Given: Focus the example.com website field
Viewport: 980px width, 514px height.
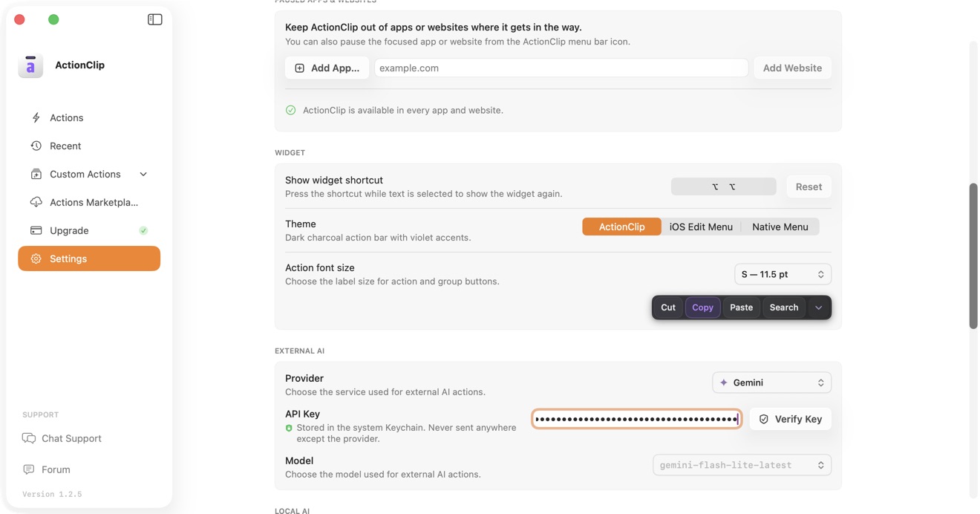Looking at the screenshot, I should 561,68.
